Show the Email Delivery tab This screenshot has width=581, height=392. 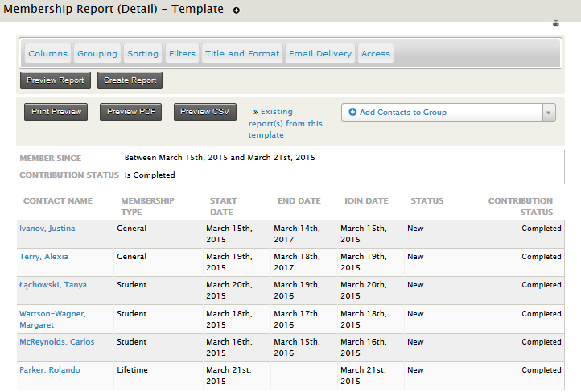(319, 54)
